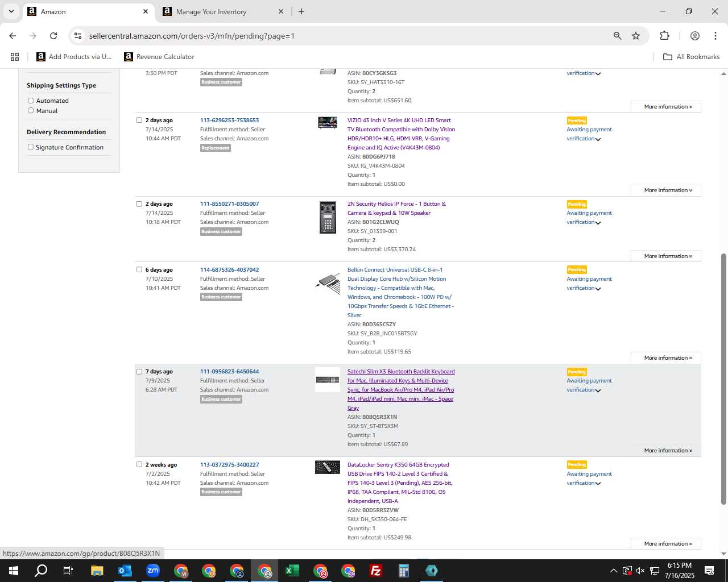This screenshot has width=728, height=582.
Task: Open Outlook from the taskbar
Action: click(x=125, y=571)
